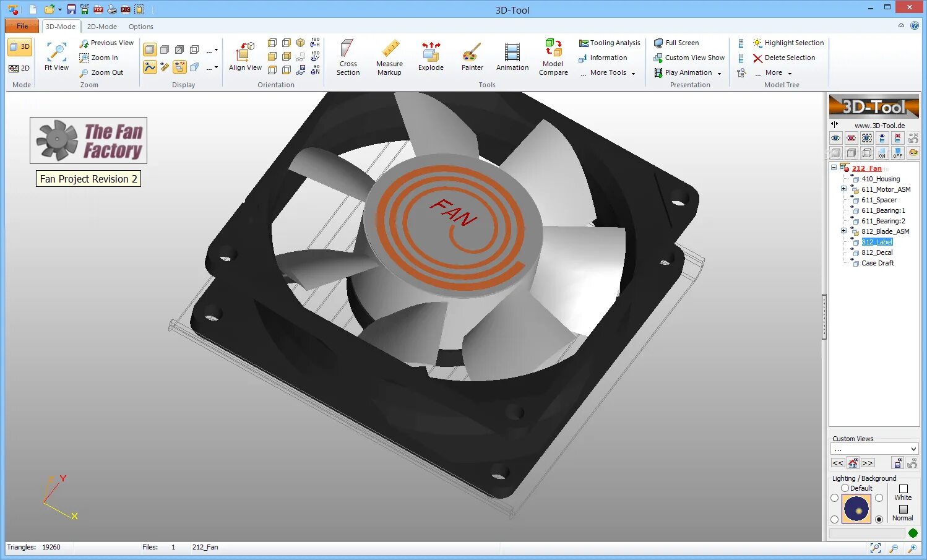Open the Cross Section tool
The height and width of the screenshot is (560, 927).
click(x=348, y=58)
